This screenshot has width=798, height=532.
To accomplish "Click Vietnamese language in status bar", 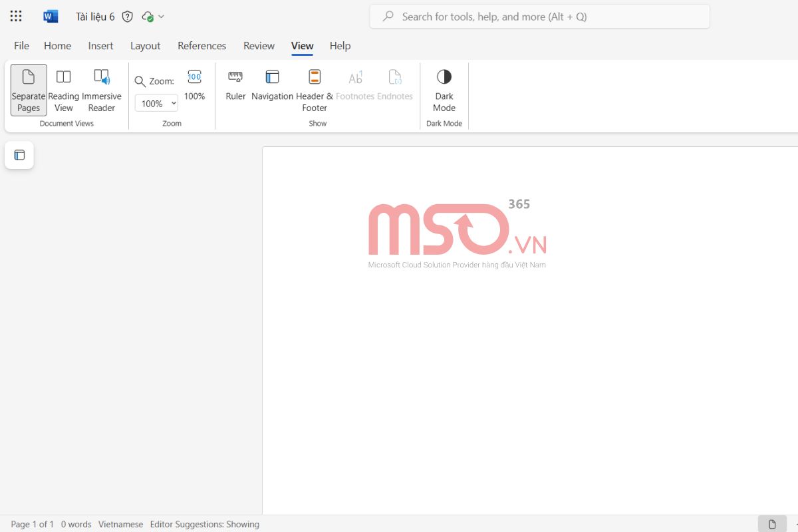I will pyautogui.click(x=120, y=524).
